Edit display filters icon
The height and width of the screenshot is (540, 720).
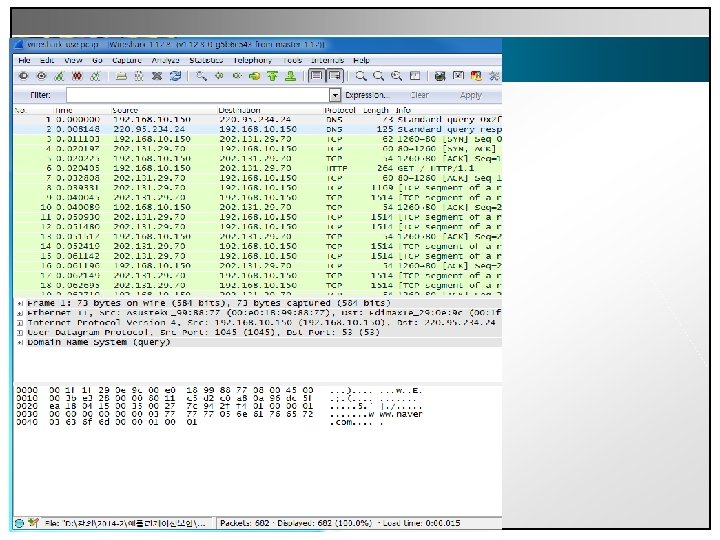[458, 76]
